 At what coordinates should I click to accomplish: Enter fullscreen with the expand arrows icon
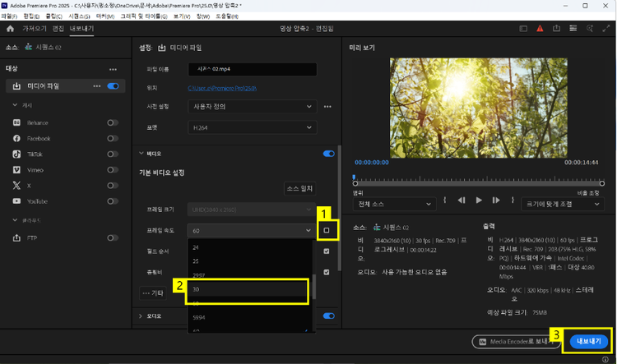coord(606,28)
